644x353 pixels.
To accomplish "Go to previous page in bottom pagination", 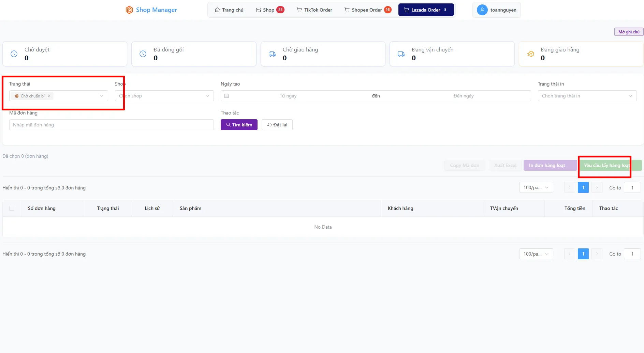I will (x=569, y=254).
